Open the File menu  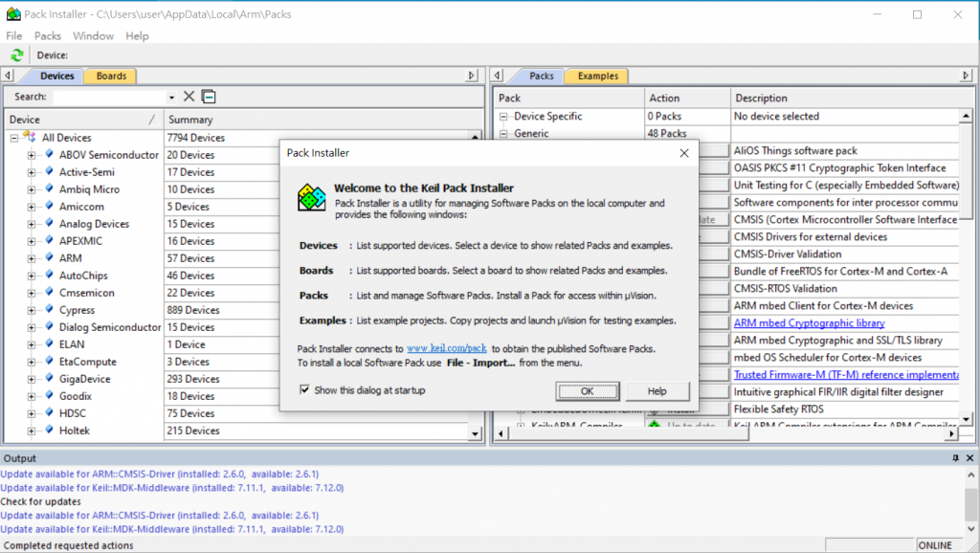click(x=13, y=35)
